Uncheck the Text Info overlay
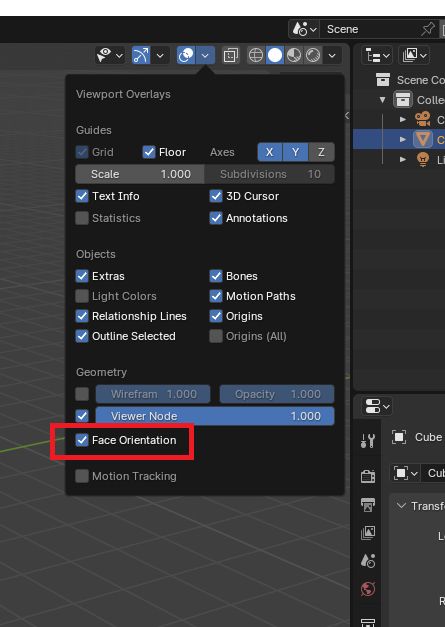Image resolution: width=445 pixels, height=627 pixels. click(82, 196)
